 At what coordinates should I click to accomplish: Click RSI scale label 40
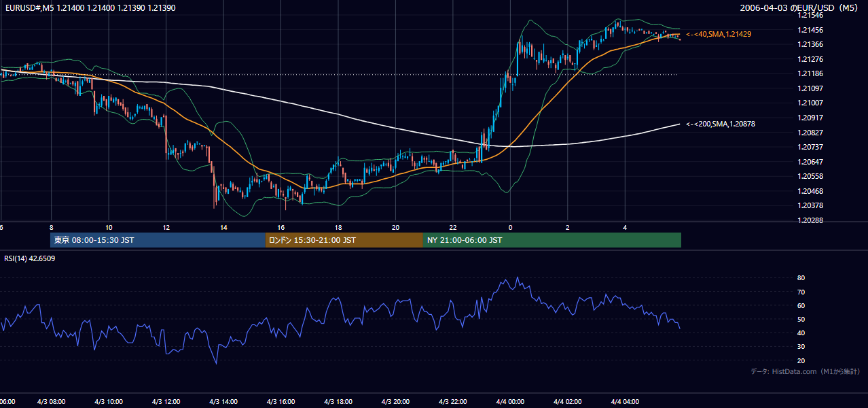[x=801, y=333]
